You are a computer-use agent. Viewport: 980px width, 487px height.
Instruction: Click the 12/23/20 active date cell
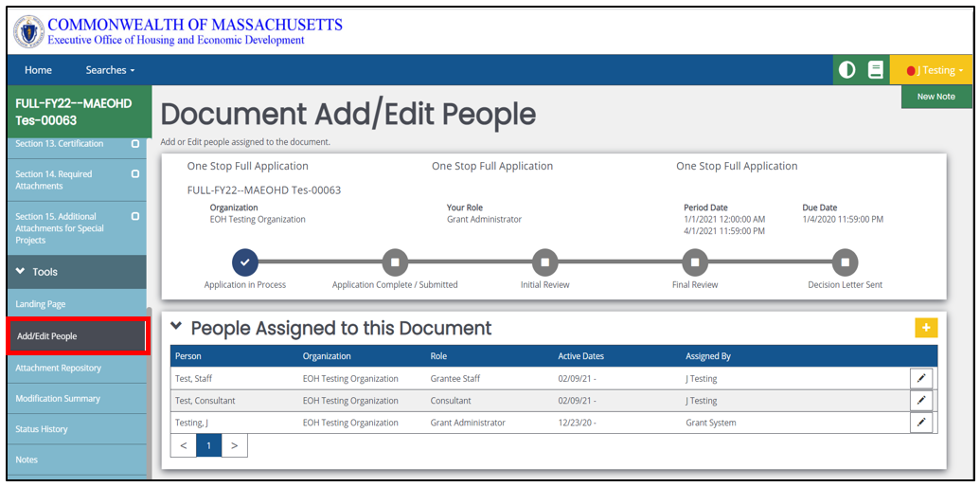(x=578, y=423)
